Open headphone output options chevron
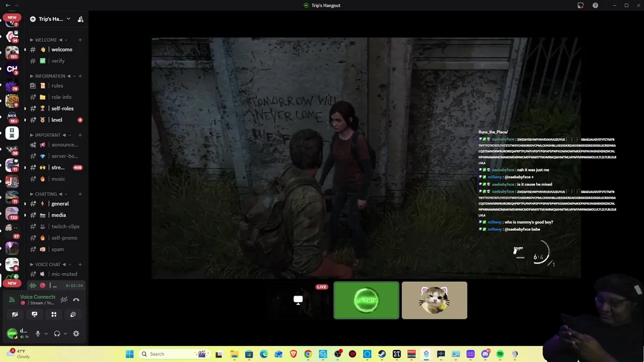This screenshot has width=644, height=362. click(65, 333)
